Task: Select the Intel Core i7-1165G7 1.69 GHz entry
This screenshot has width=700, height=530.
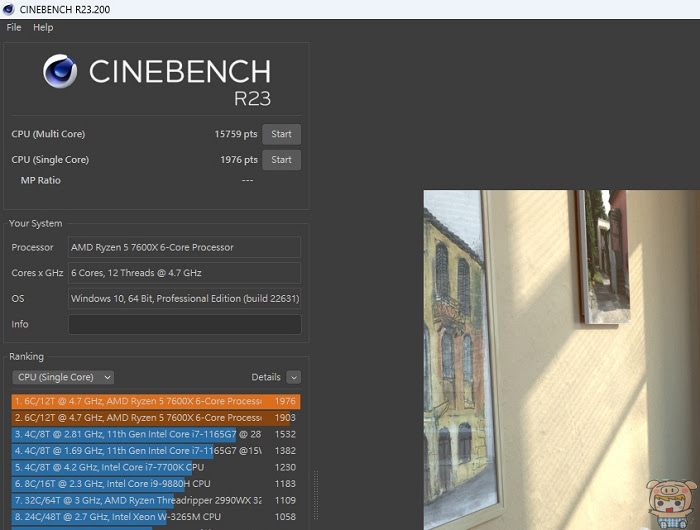Action: pos(155,451)
